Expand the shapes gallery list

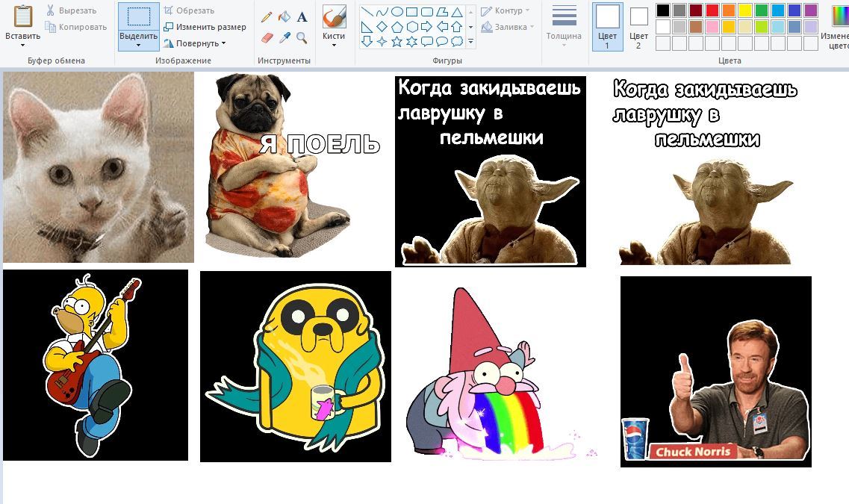[x=470, y=42]
